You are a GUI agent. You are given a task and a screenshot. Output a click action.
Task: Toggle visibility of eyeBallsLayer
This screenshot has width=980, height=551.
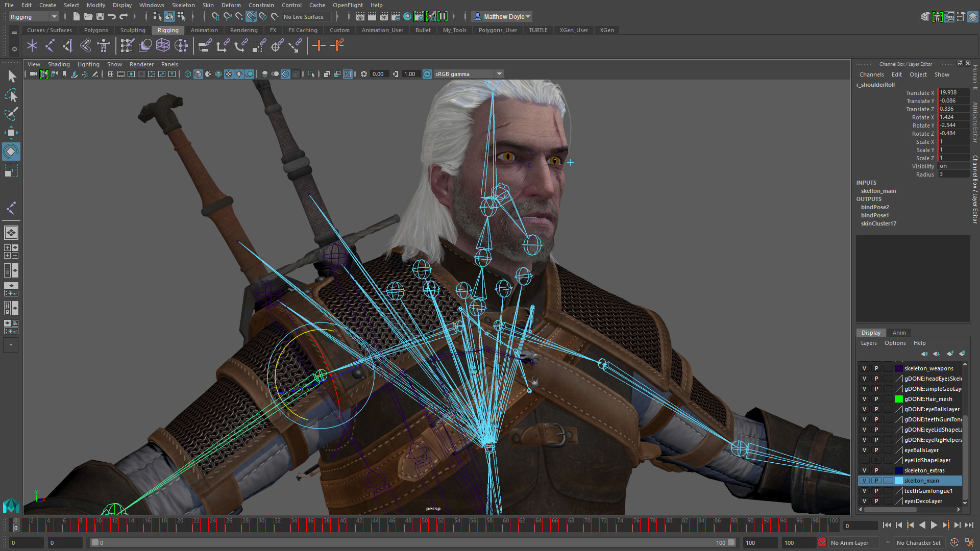[x=864, y=449]
